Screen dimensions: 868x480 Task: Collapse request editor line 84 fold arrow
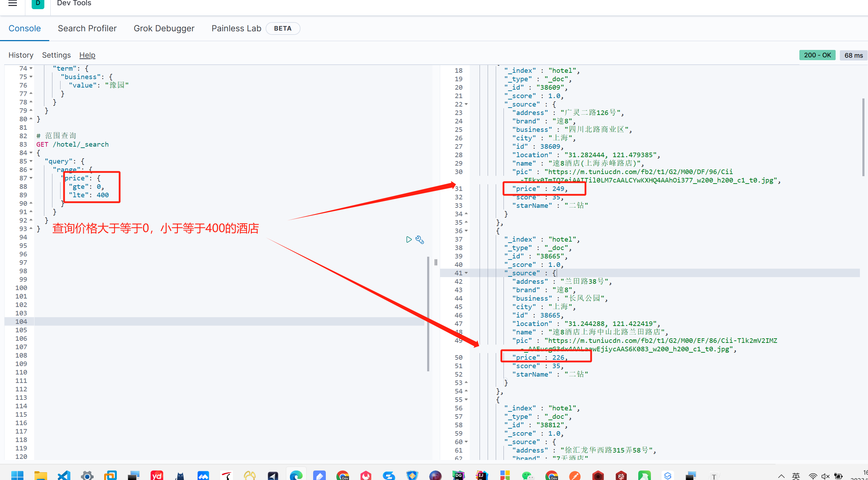pyautogui.click(x=31, y=153)
